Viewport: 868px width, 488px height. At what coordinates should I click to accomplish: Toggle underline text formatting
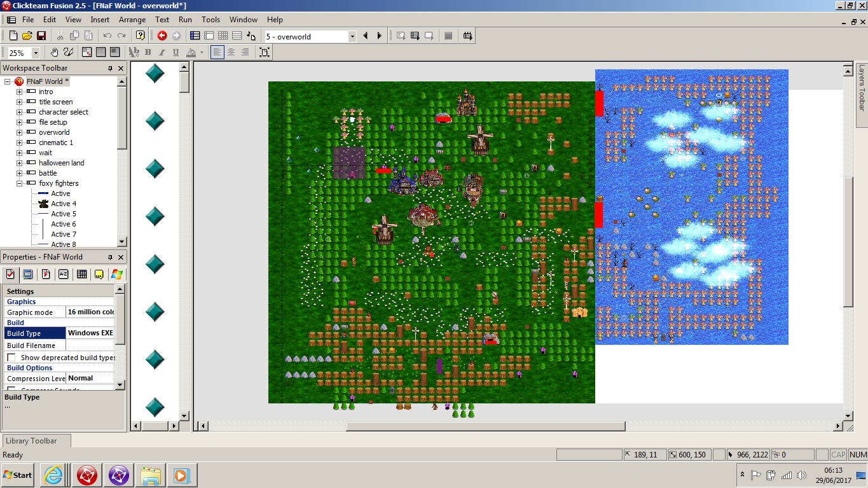point(176,52)
